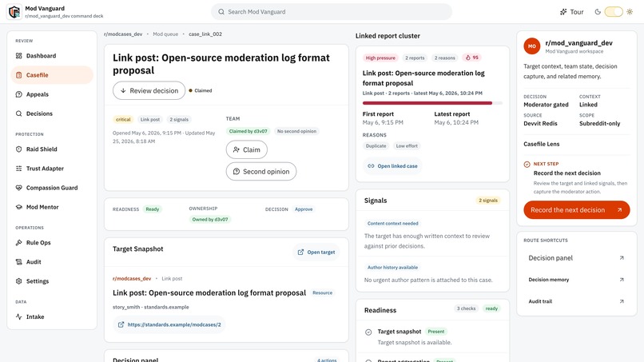Click the linked report pressure progress bar
The width and height of the screenshot is (644, 362).
(432, 103)
